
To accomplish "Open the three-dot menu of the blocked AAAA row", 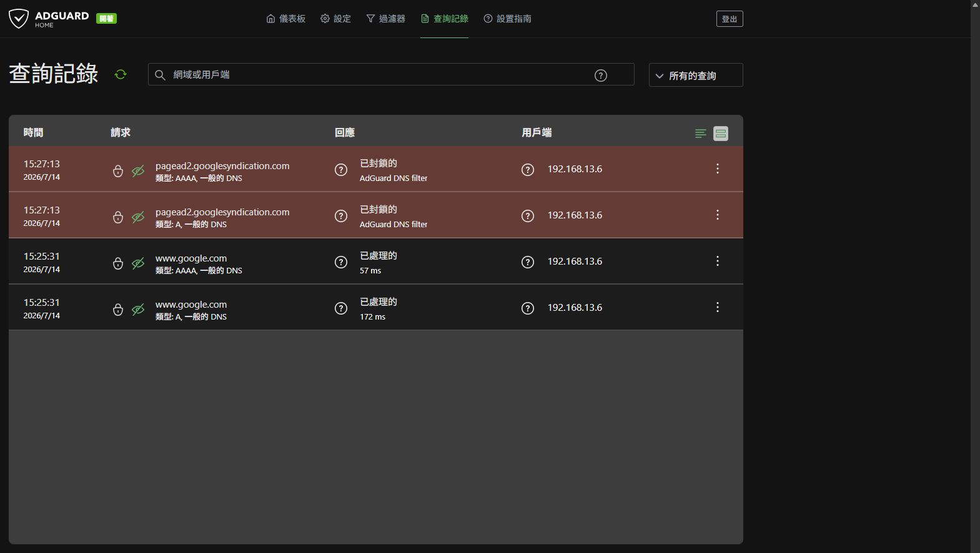I will [718, 169].
